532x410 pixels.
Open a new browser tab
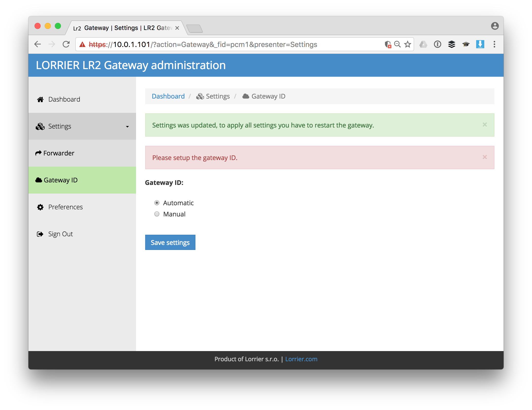[x=194, y=28]
